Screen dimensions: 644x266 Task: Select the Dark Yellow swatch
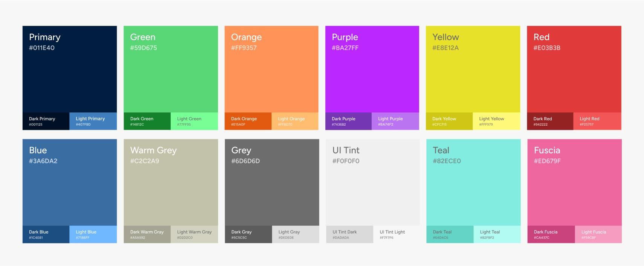pyautogui.click(x=449, y=121)
